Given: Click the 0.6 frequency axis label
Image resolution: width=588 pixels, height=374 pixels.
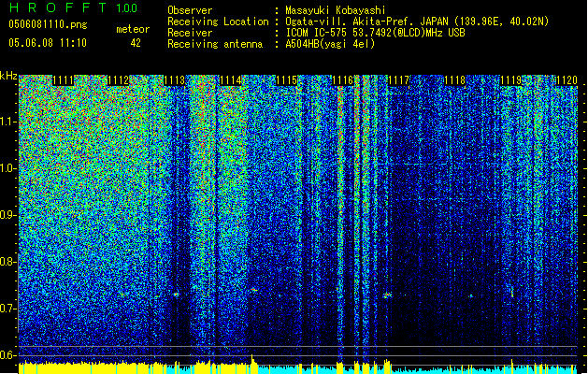Looking at the screenshot, I should tap(7, 355).
